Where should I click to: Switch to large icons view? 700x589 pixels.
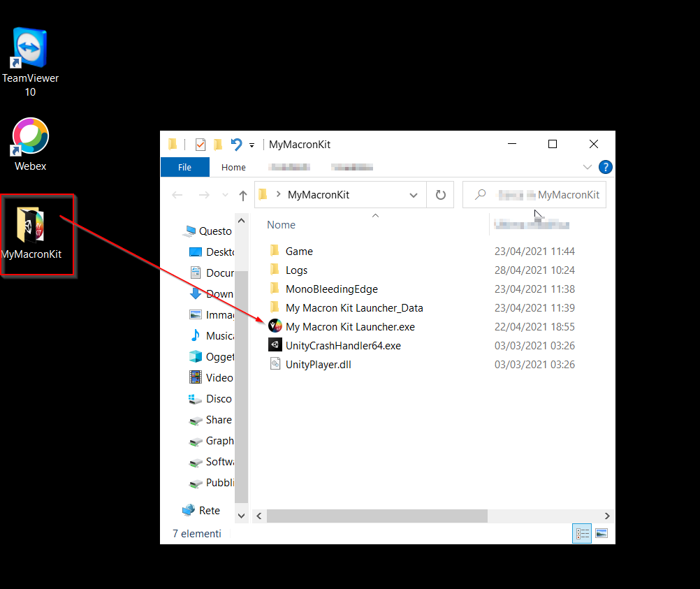click(x=601, y=534)
